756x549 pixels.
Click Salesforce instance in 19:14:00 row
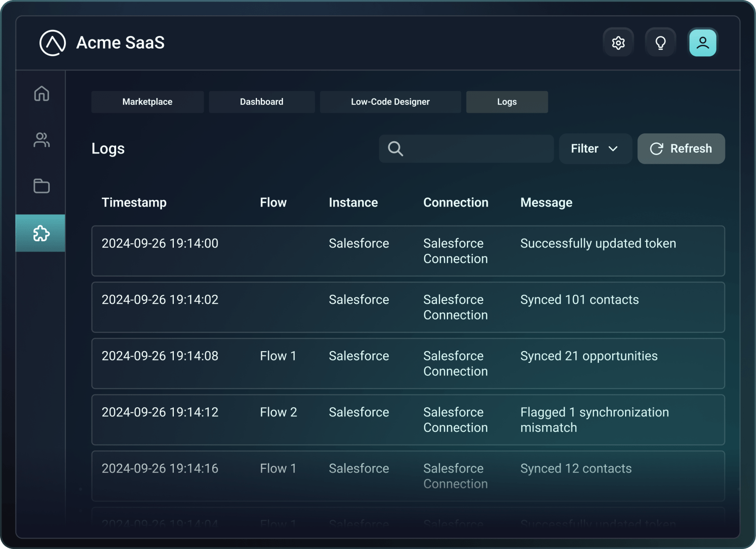[359, 243]
